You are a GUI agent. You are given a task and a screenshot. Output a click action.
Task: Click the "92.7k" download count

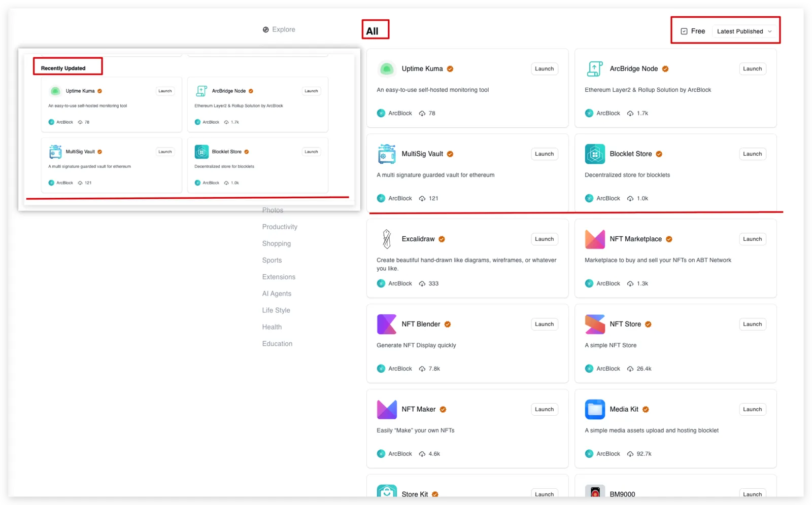coord(644,454)
